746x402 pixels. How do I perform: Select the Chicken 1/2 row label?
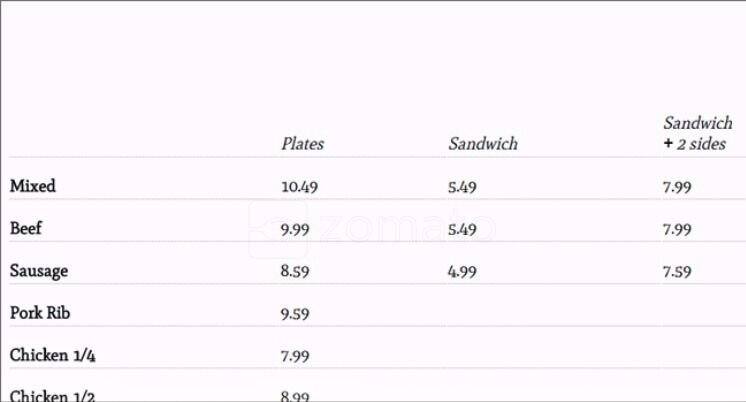52,395
